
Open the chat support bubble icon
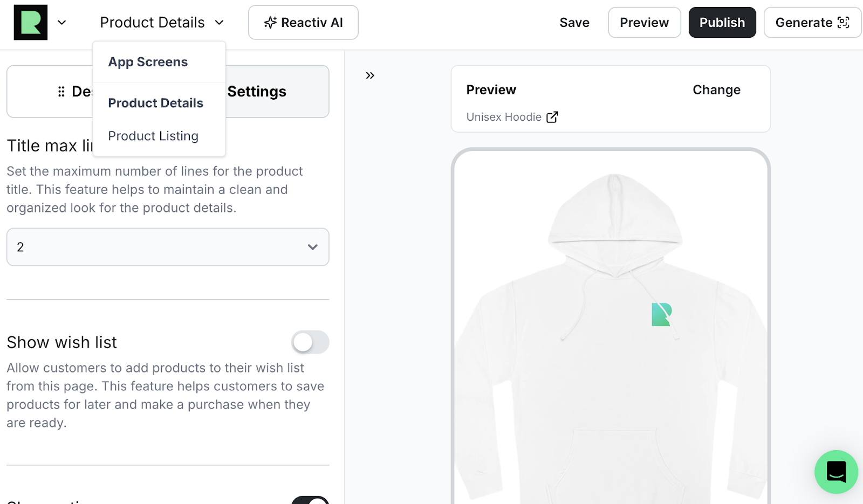pos(835,472)
